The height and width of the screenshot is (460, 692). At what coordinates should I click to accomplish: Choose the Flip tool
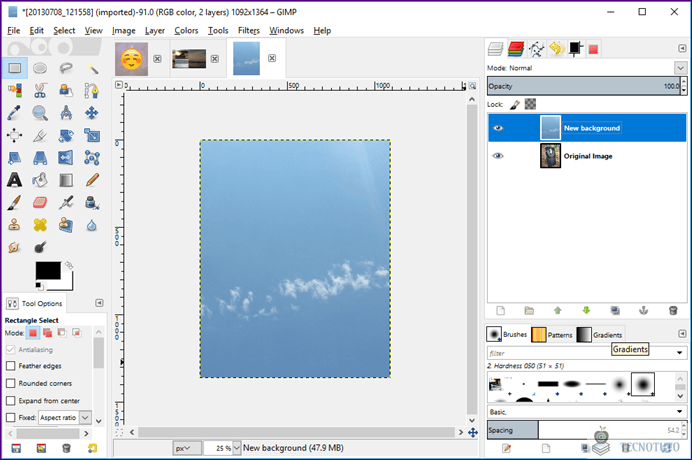pyautogui.click(x=66, y=158)
